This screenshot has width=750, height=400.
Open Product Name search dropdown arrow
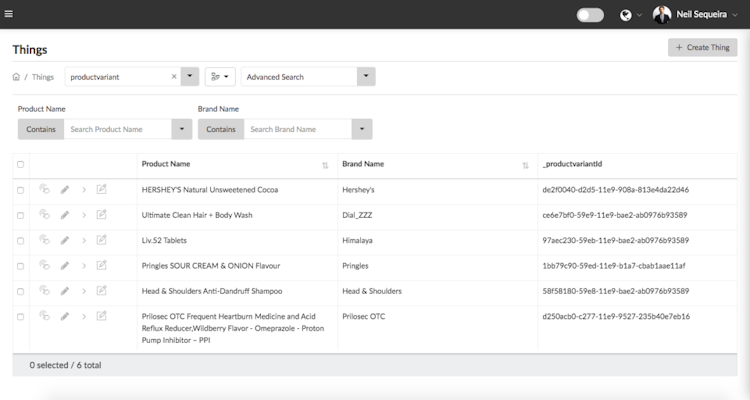point(182,129)
